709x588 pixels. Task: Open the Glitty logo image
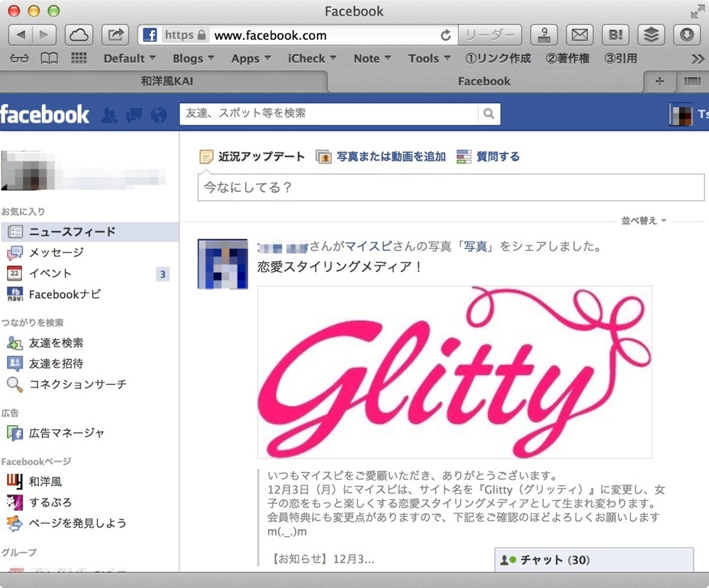(x=454, y=373)
